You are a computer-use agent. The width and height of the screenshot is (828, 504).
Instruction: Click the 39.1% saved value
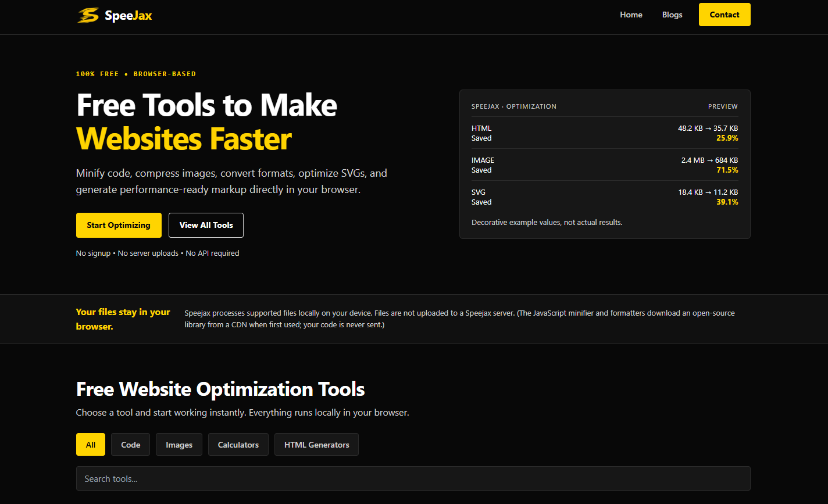[727, 202]
